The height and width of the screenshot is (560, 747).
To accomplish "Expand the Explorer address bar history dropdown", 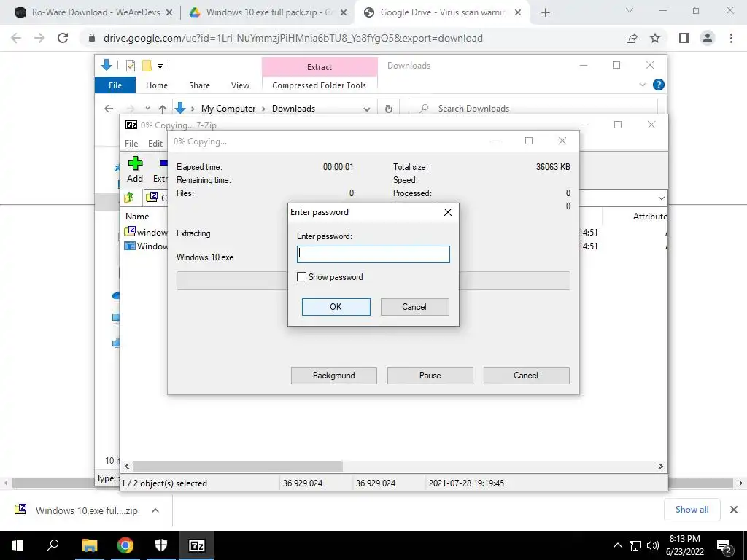I will click(366, 109).
